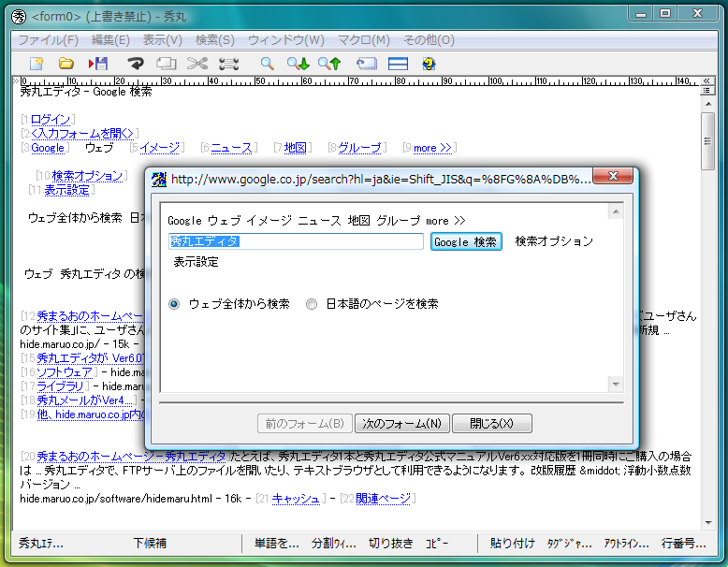Open the グループ link
Image resolution: width=728 pixels, height=567 pixels.
click(360, 148)
